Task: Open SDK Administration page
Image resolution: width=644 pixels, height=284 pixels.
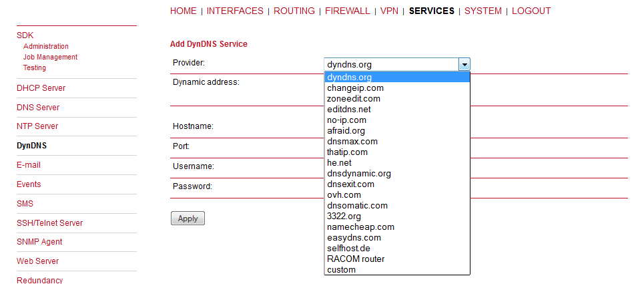Action: [x=46, y=47]
